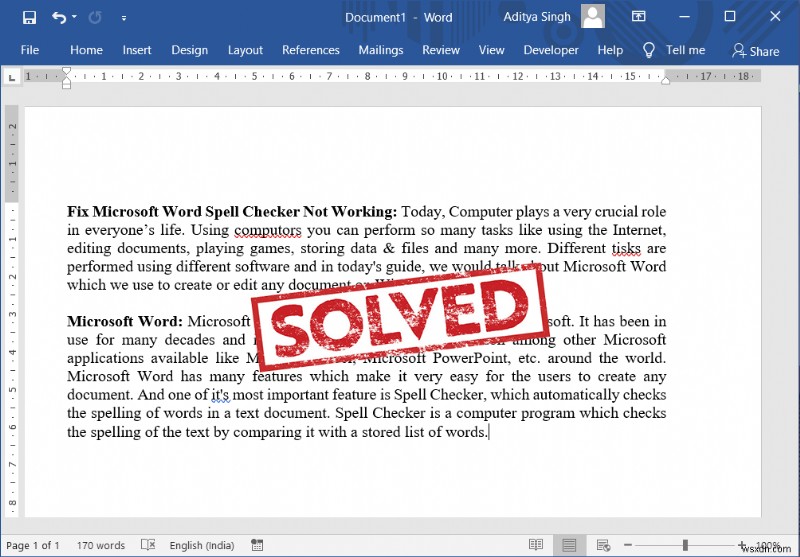The image size is (800, 557).
Task: Click the heading 'Fix Microsoft Word Spell Checker Not Working:'
Action: [232, 212]
